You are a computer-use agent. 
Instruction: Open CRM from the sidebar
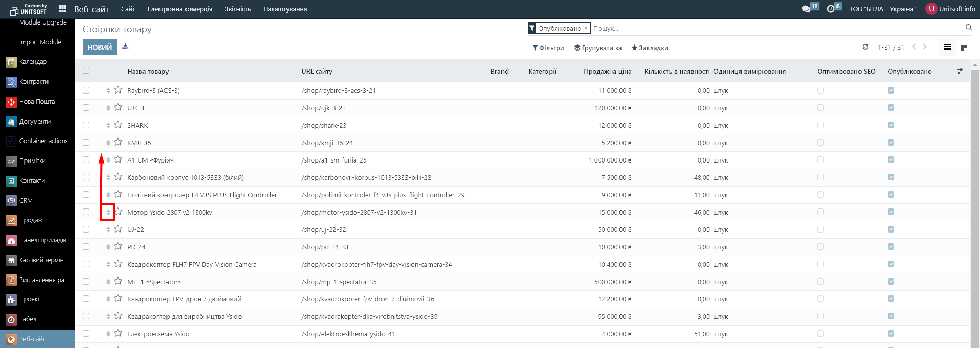(x=26, y=201)
